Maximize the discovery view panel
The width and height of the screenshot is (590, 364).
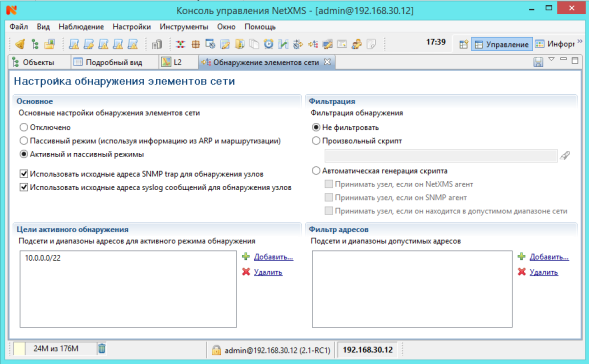(x=575, y=60)
